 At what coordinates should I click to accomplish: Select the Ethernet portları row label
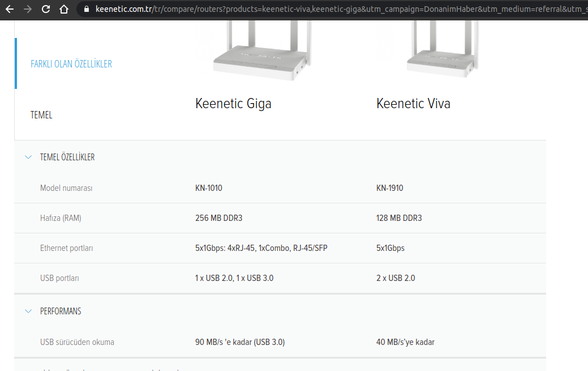click(67, 248)
